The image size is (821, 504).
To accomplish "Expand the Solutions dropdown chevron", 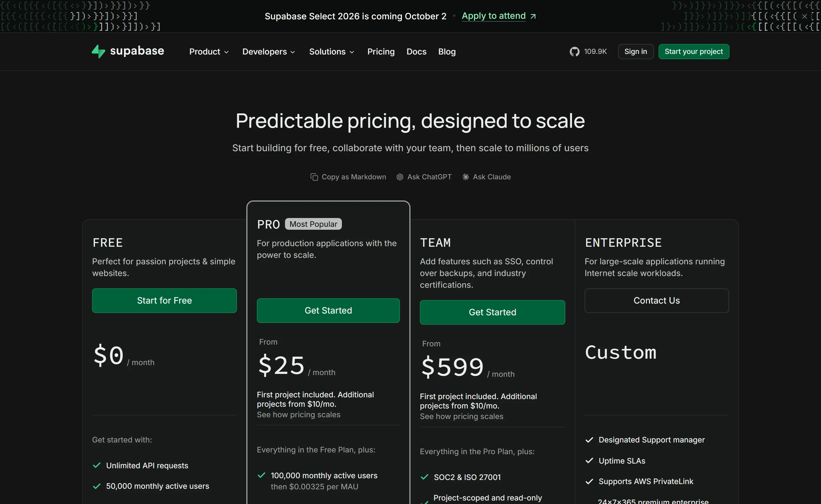I will [352, 52].
